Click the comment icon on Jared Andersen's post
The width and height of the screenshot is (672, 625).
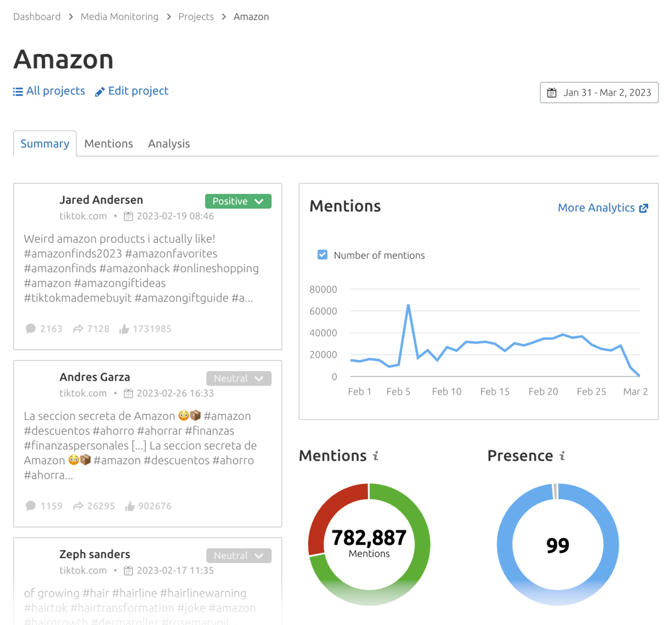click(x=31, y=328)
